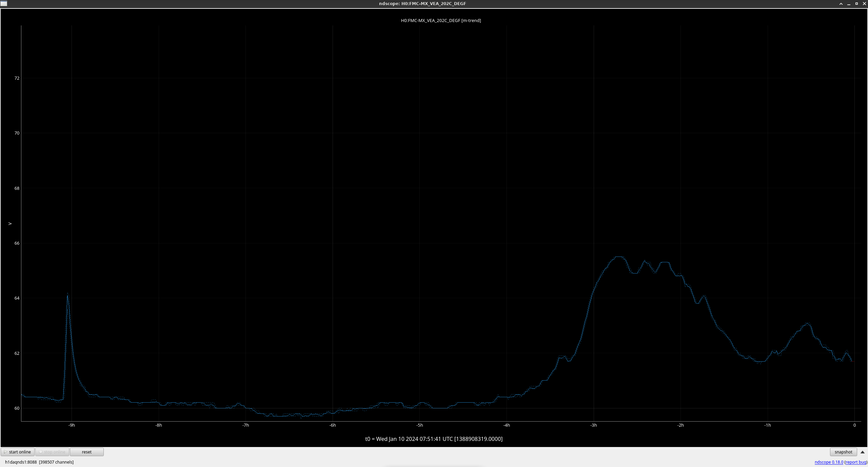This screenshot has height=467, width=868.
Task: Click the -3h x-axis tick label
Action: pyautogui.click(x=593, y=425)
